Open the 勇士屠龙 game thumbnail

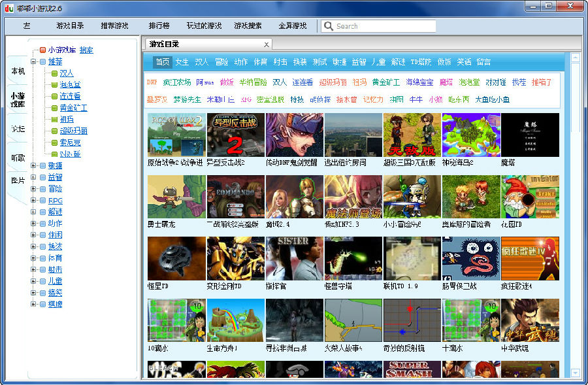pyautogui.click(x=176, y=197)
